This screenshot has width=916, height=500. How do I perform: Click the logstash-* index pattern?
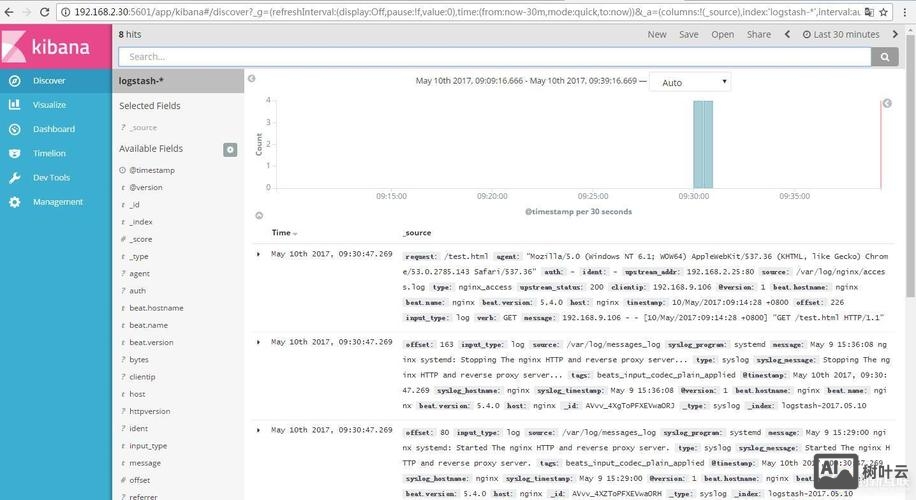[x=141, y=81]
